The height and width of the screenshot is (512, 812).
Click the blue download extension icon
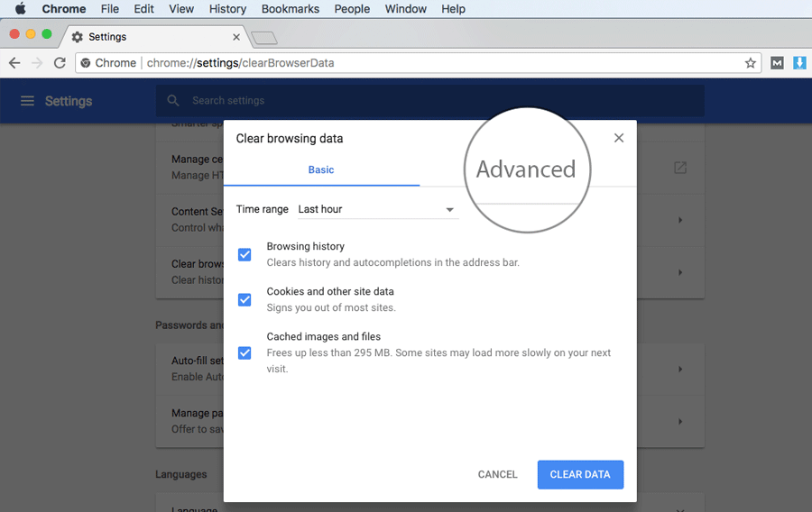(x=799, y=63)
